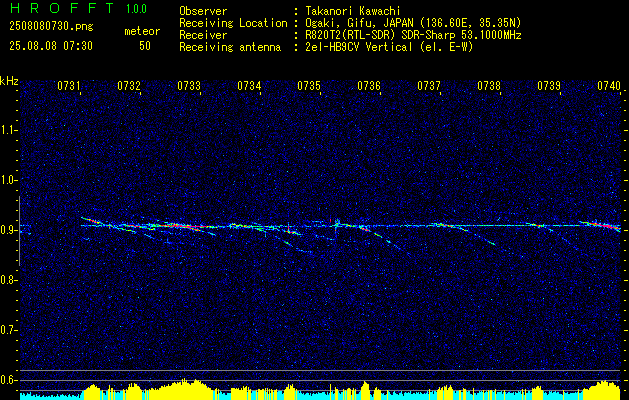Click the gray vertical range bar near 0.9 kHz
Viewport: 629px width, 400px height.
[19, 231]
